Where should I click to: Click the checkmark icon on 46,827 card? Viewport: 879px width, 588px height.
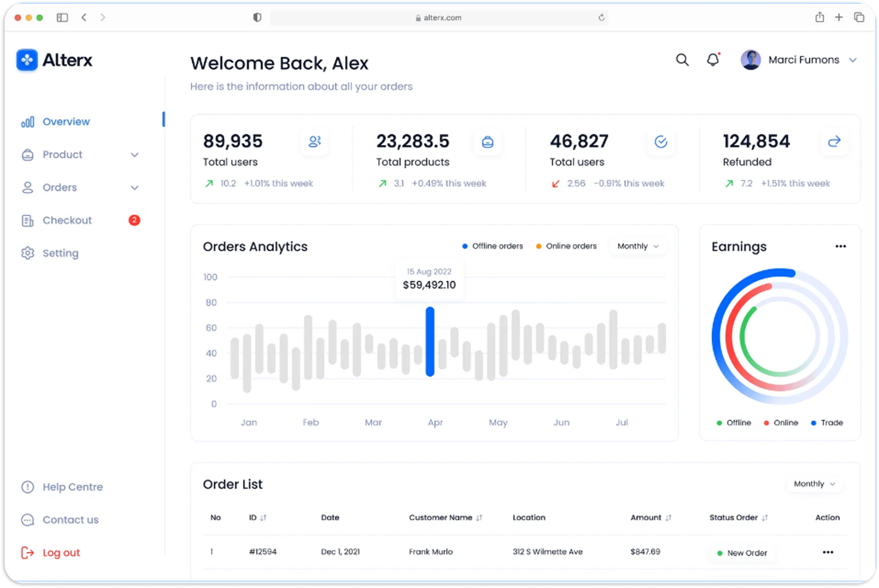click(x=660, y=141)
